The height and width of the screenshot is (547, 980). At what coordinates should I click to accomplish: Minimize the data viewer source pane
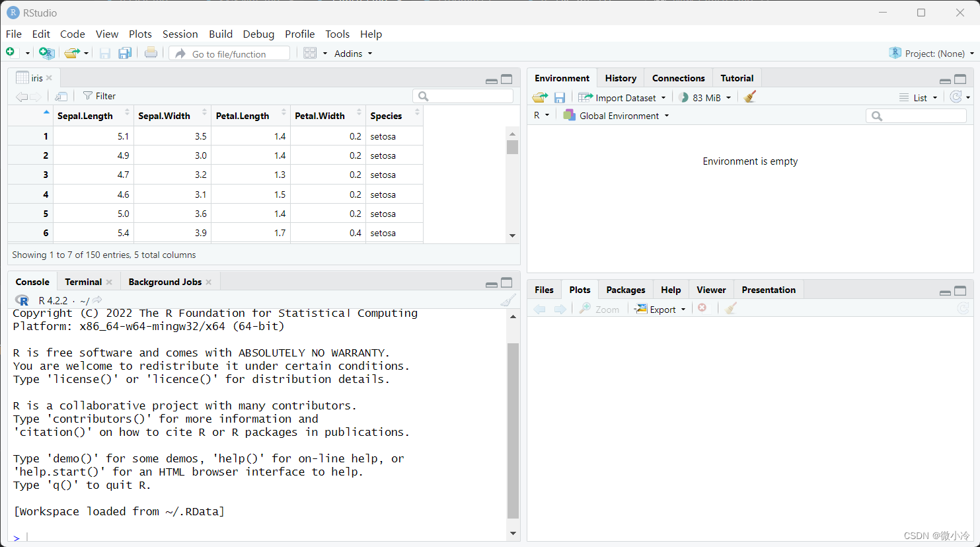pos(491,80)
